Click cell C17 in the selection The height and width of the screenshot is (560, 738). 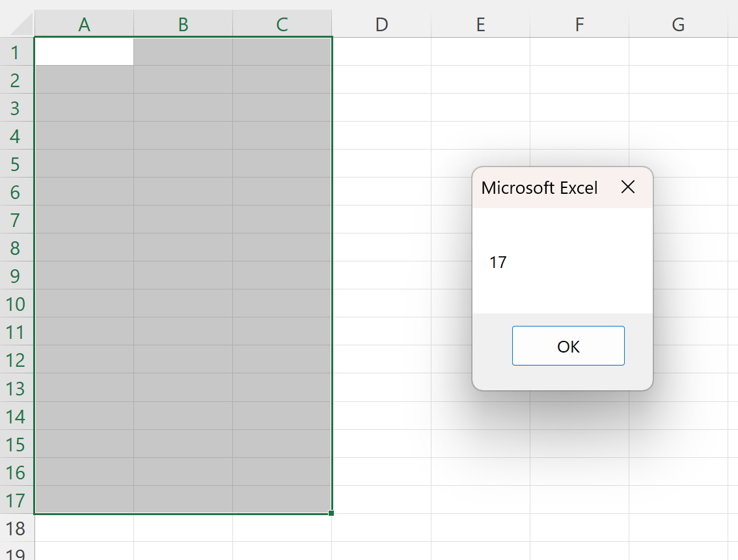click(x=282, y=500)
